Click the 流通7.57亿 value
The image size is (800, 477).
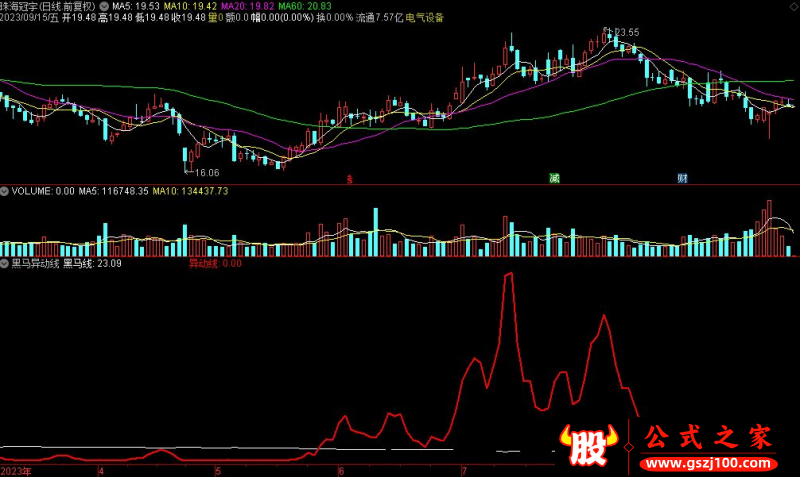(x=379, y=18)
